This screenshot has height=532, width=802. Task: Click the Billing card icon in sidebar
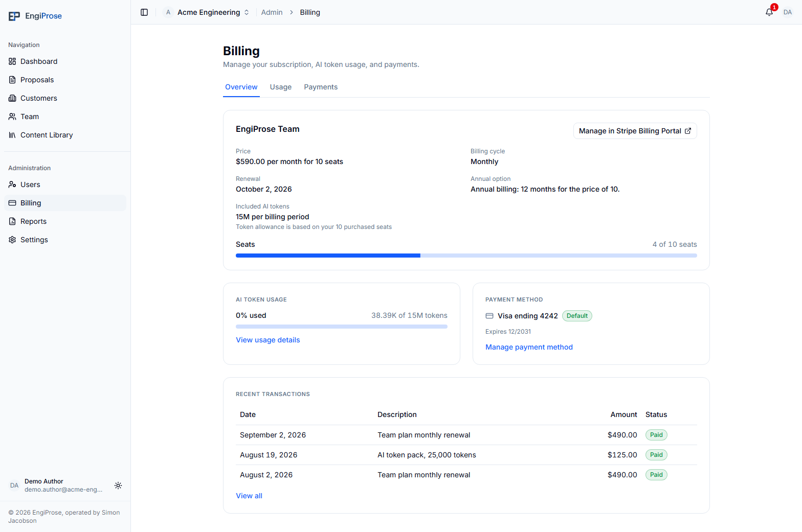coord(12,203)
